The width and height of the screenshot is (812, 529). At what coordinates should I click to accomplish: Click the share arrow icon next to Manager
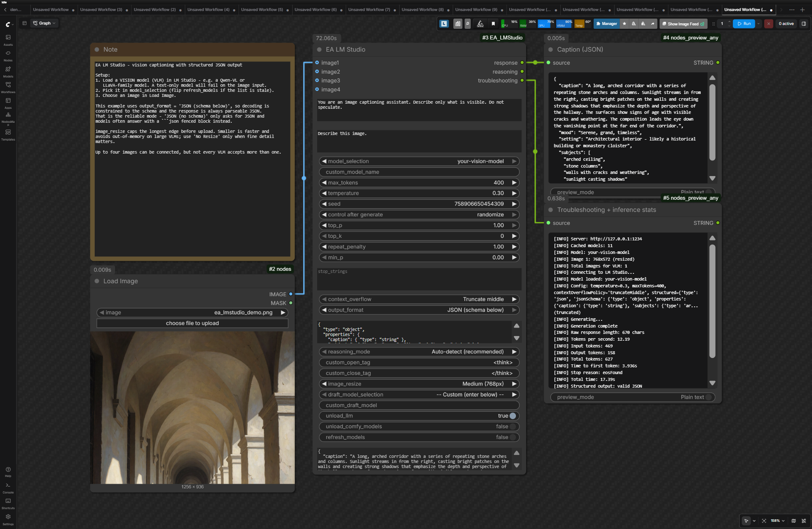[653, 24]
